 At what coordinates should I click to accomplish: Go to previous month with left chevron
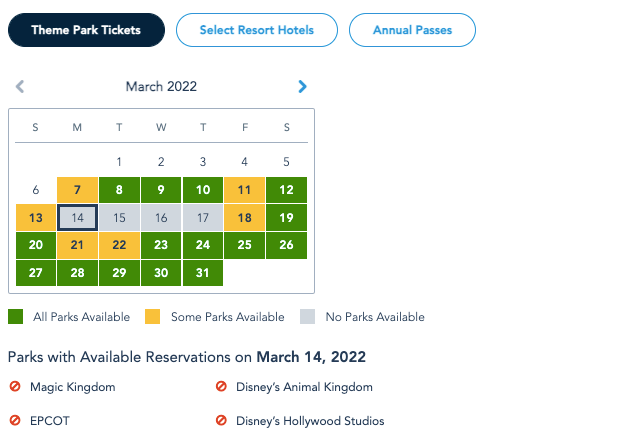(x=20, y=87)
